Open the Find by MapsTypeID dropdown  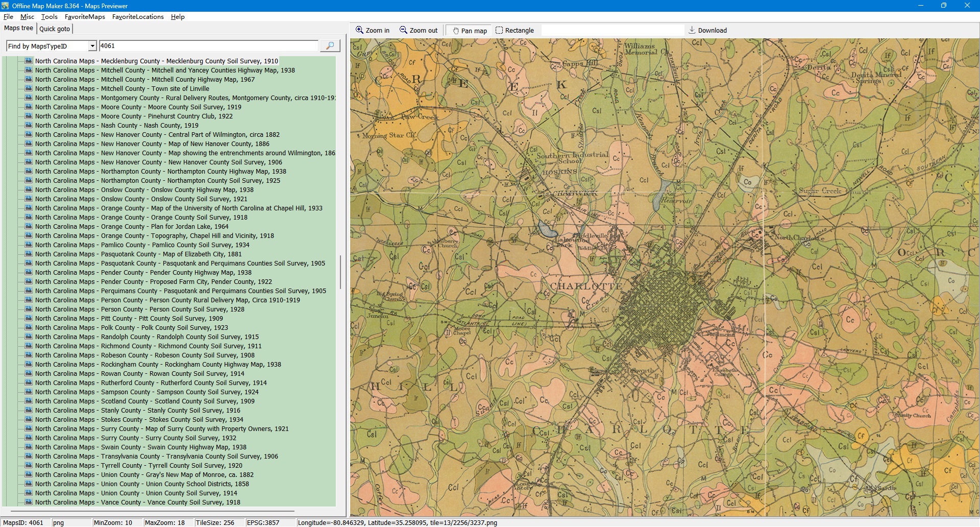[92, 46]
